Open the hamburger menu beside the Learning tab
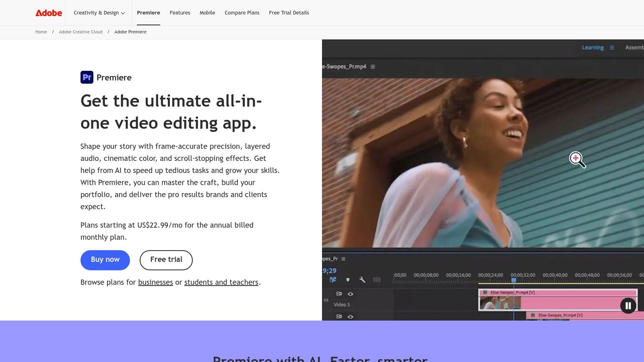The width and height of the screenshot is (644, 362). click(x=612, y=47)
